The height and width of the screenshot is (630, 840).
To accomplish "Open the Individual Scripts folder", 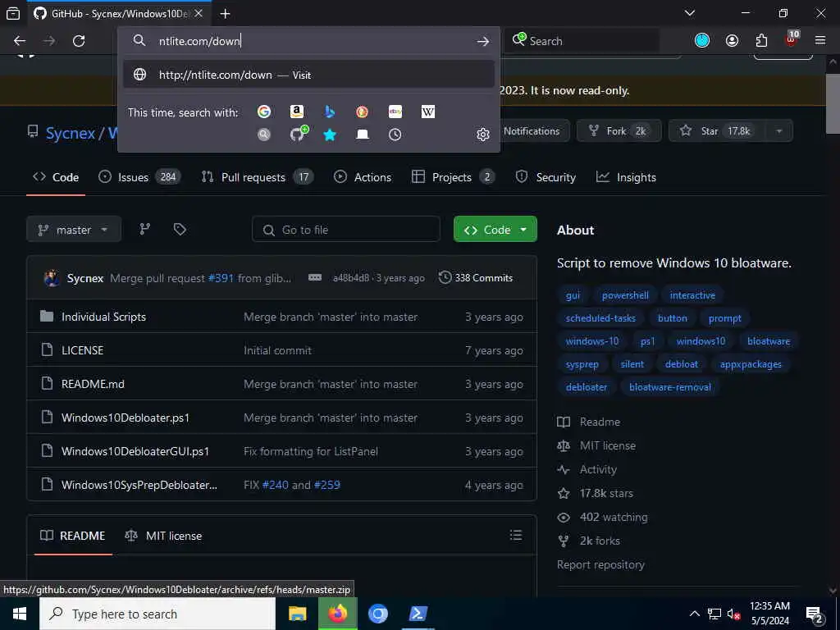I will (103, 317).
